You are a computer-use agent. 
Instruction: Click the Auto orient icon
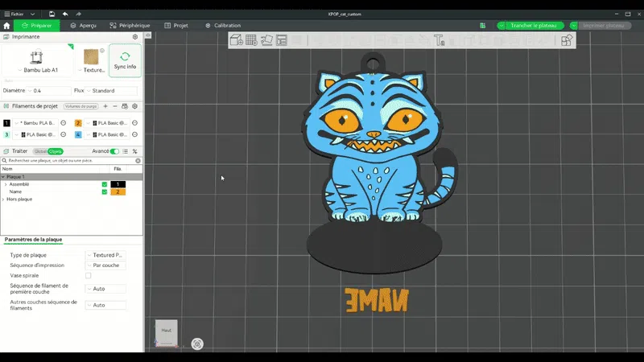(266, 40)
